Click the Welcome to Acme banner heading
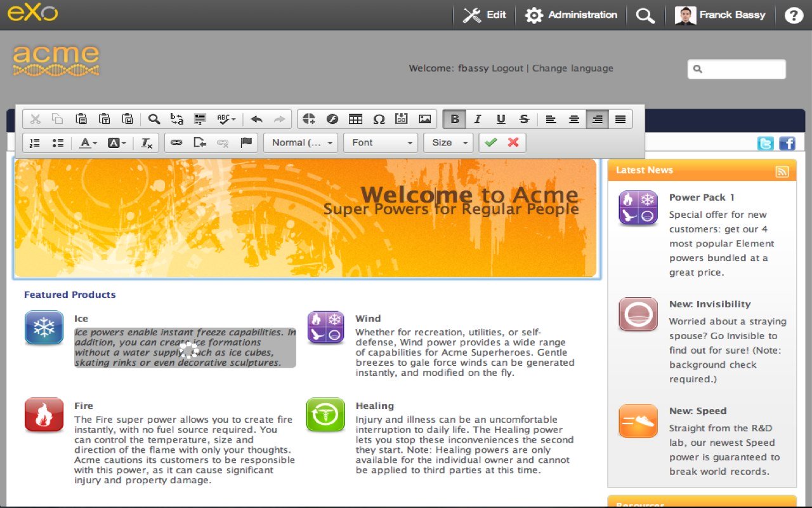812x508 pixels. tap(469, 194)
